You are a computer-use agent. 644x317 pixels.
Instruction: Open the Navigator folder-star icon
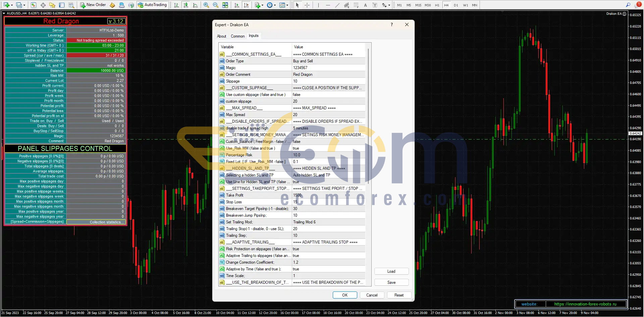coord(52,5)
